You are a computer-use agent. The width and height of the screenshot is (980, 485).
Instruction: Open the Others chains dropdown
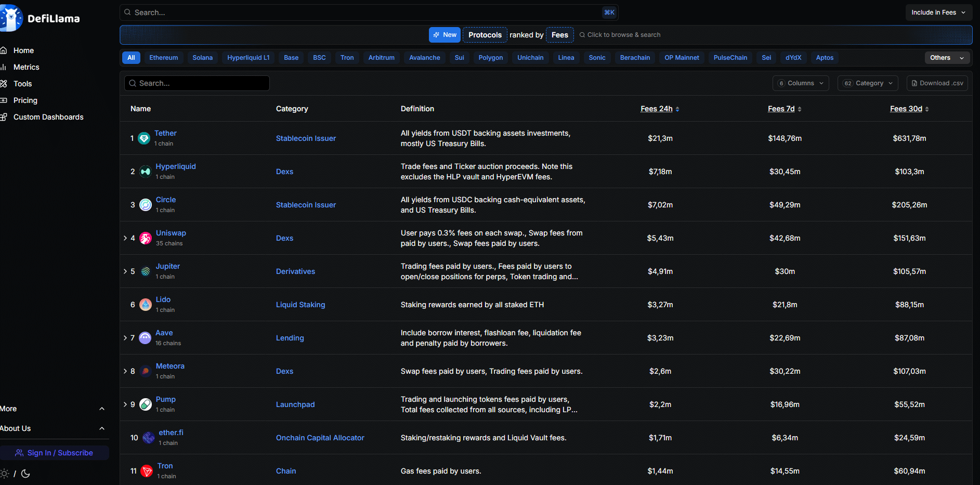947,58
